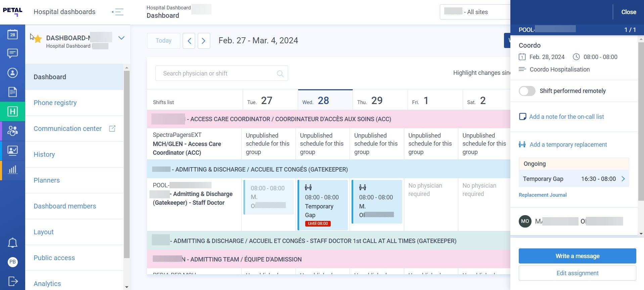Open the documents icon in sidebar
Image resolution: width=644 pixels, height=290 pixels.
point(12,92)
